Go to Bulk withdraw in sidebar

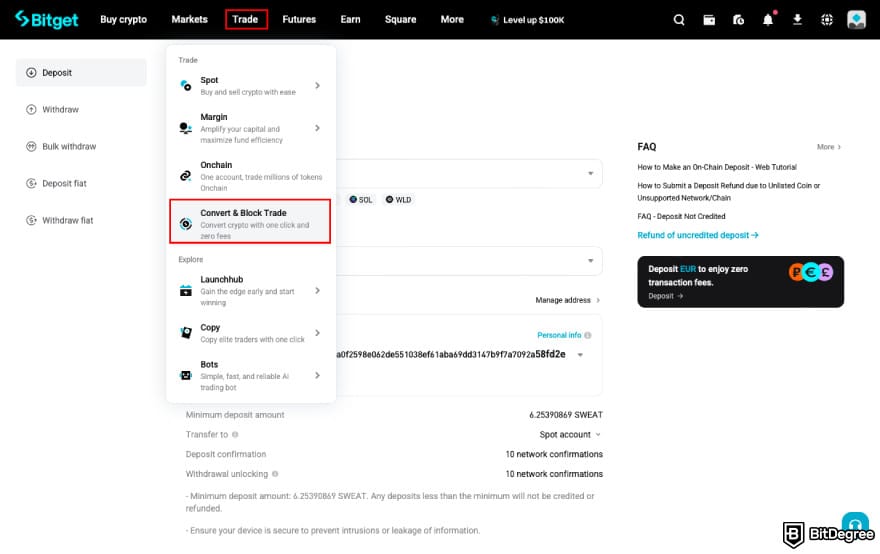point(81,146)
